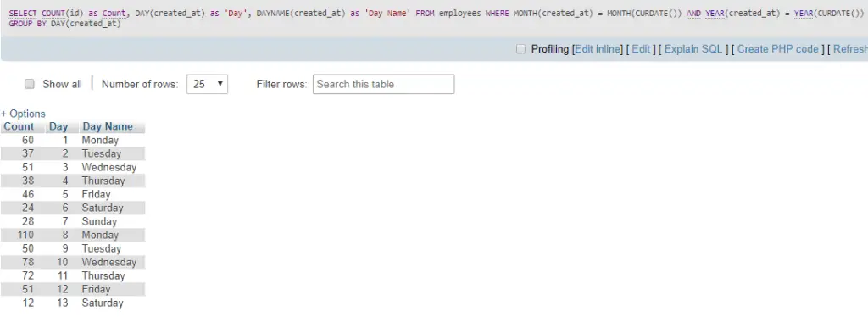Screen dimensions: 868x328
Task: Click Wednesday in the Day 3 row
Action: click(109, 167)
